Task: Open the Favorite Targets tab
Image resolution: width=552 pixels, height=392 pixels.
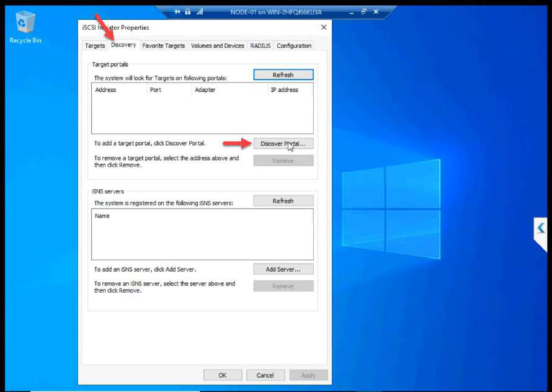Action: click(x=163, y=46)
